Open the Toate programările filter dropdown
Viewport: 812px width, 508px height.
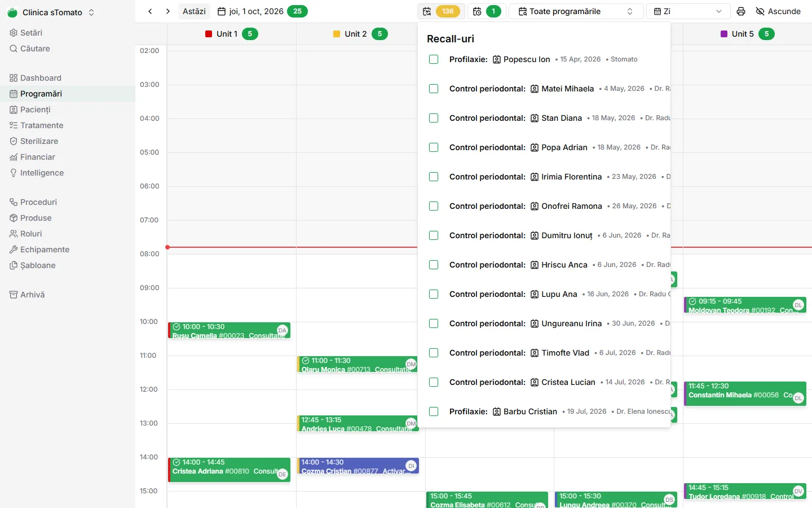pyautogui.click(x=576, y=11)
